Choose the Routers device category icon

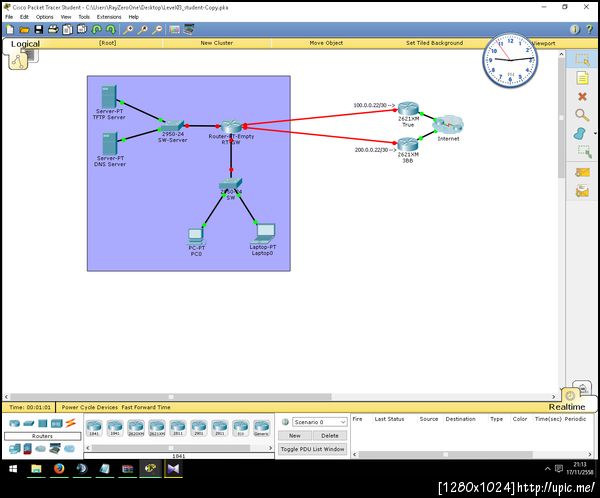15,423
